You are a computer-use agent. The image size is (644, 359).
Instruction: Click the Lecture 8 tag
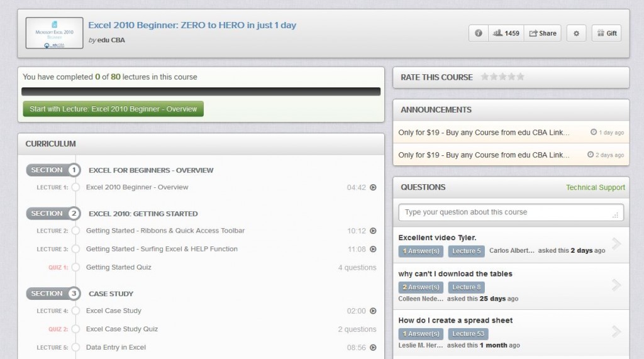coord(466,287)
